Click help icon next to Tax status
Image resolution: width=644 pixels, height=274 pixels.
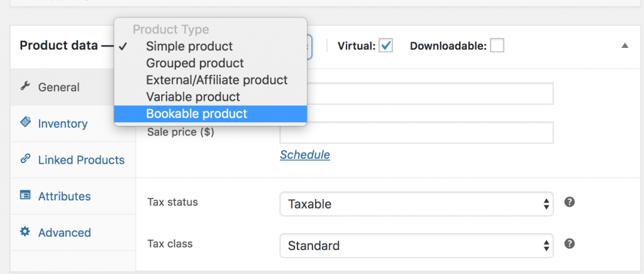click(x=570, y=202)
